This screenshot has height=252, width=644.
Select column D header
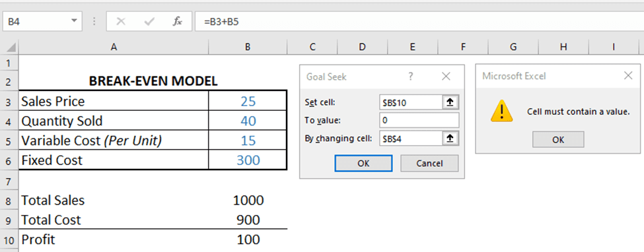point(362,47)
